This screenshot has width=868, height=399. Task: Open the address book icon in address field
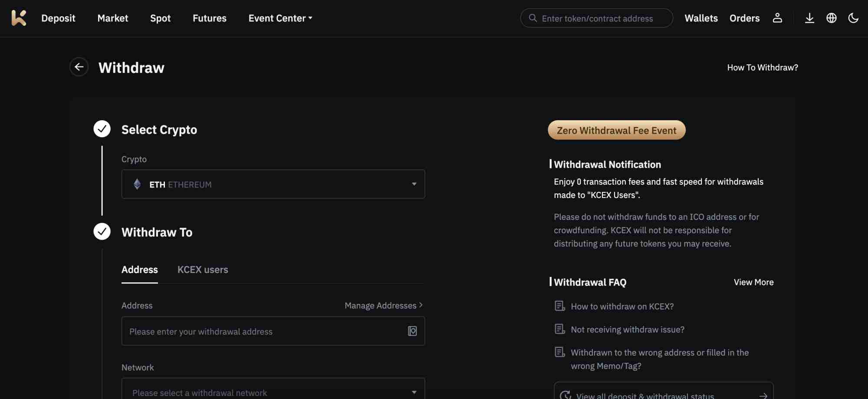coord(412,331)
